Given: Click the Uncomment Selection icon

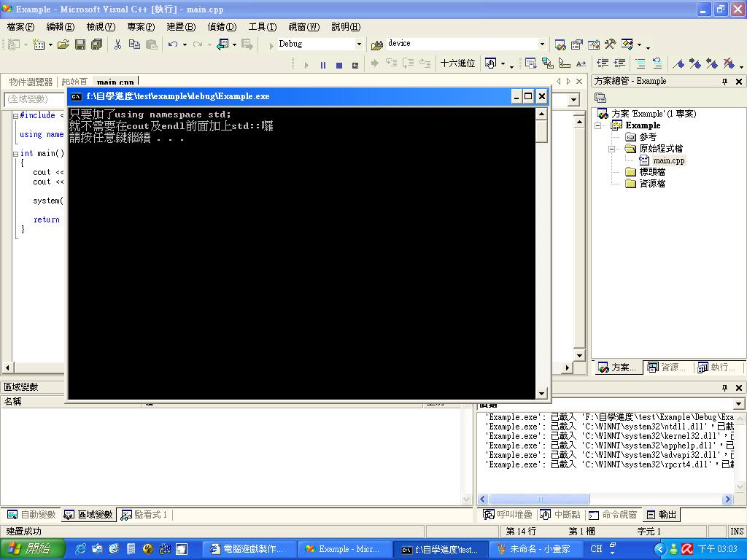Looking at the screenshot, I should point(657,63).
